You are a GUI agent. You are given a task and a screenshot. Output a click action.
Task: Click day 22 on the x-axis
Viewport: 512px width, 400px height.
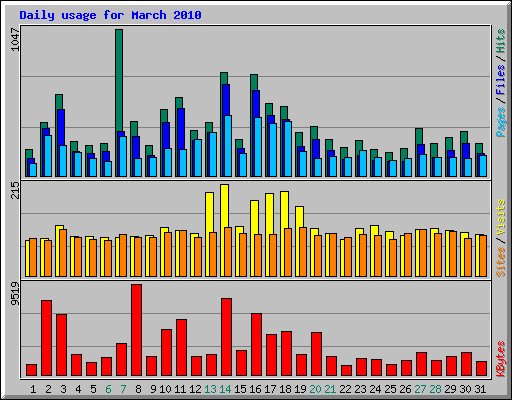(345, 389)
